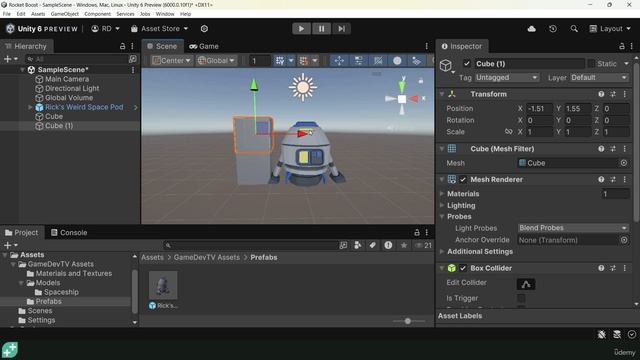The height and width of the screenshot is (360, 640).
Task: Toggle snap increment icon in Scene toolbar
Action: point(304,60)
